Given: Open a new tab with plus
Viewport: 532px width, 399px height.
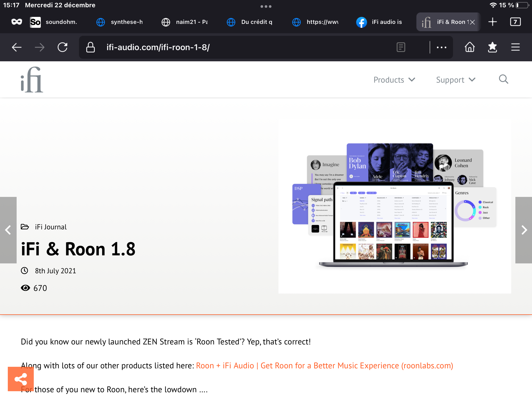Looking at the screenshot, I should pyautogui.click(x=493, y=22).
